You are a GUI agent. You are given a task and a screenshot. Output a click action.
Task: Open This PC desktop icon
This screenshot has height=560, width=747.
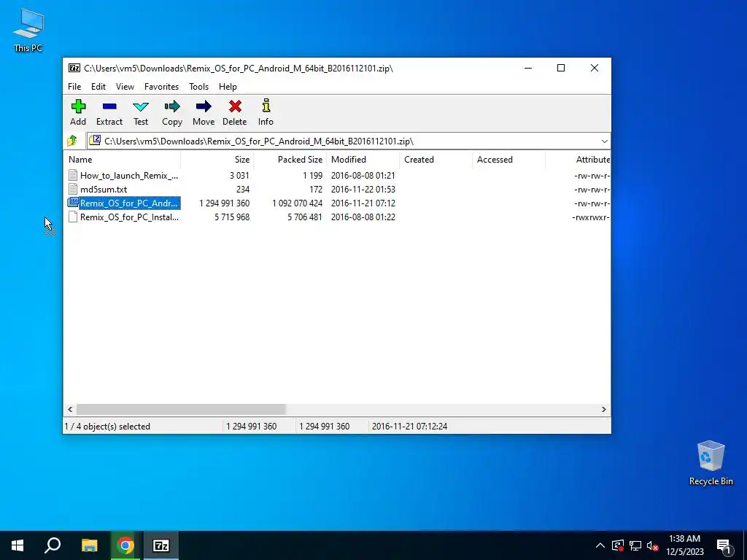pyautogui.click(x=28, y=30)
